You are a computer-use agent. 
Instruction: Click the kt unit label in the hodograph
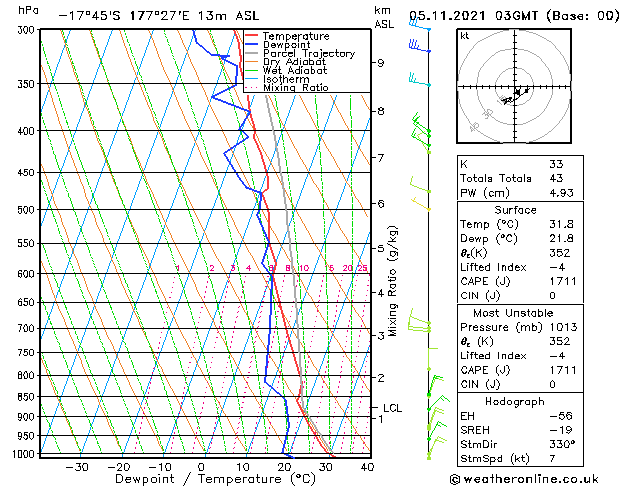[464, 35]
